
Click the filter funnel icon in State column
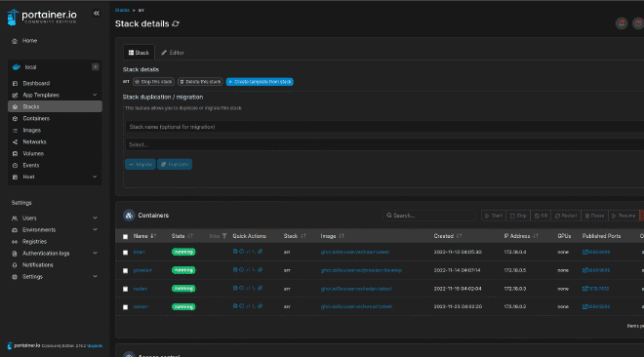(x=224, y=236)
